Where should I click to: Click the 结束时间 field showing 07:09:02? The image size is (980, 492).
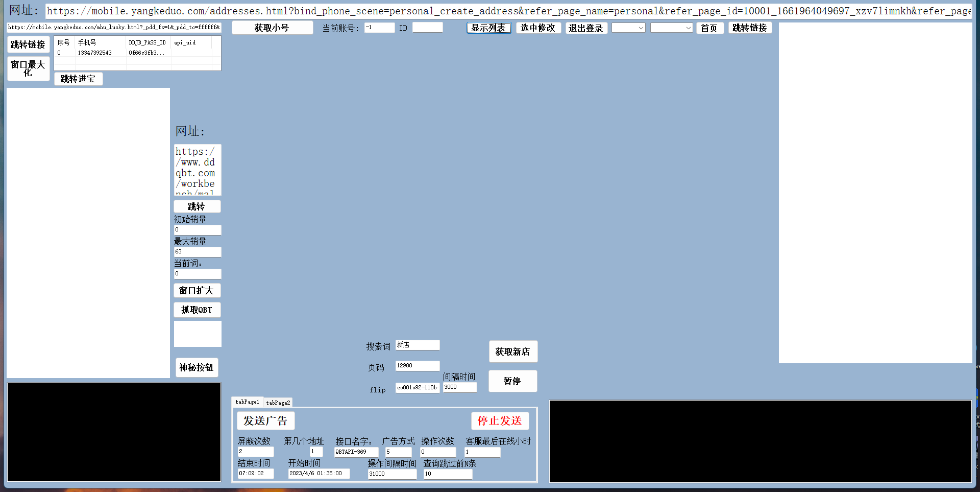(x=256, y=474)
